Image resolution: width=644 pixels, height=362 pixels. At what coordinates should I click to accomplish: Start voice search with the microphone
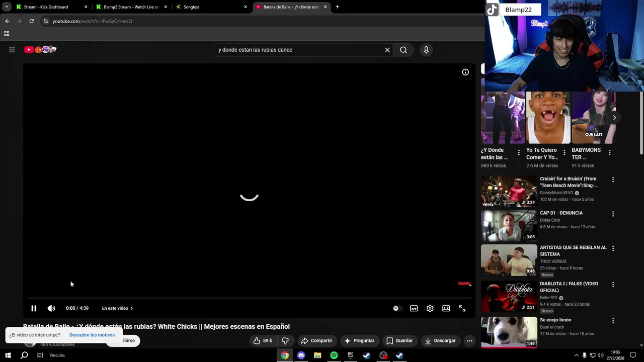coord(426,50)
